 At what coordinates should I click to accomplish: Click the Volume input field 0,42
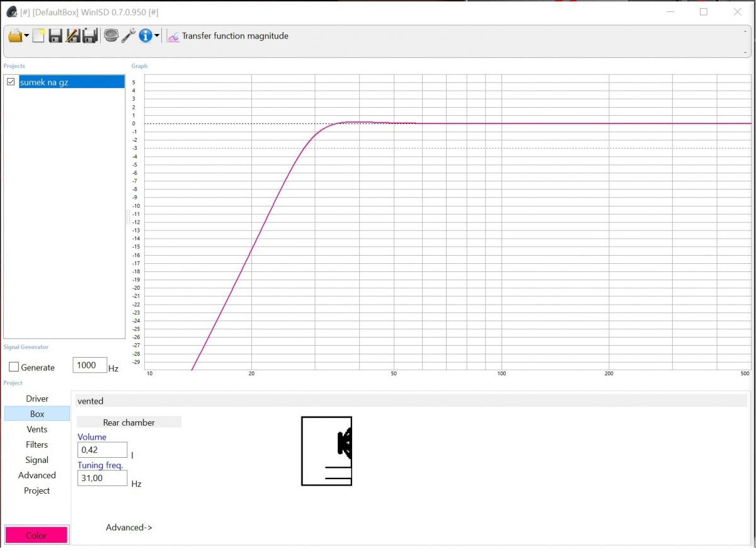[102, 450]
